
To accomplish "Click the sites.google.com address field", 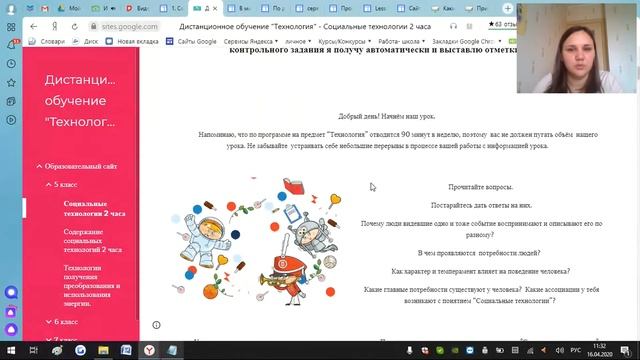I will click(129, 27).
